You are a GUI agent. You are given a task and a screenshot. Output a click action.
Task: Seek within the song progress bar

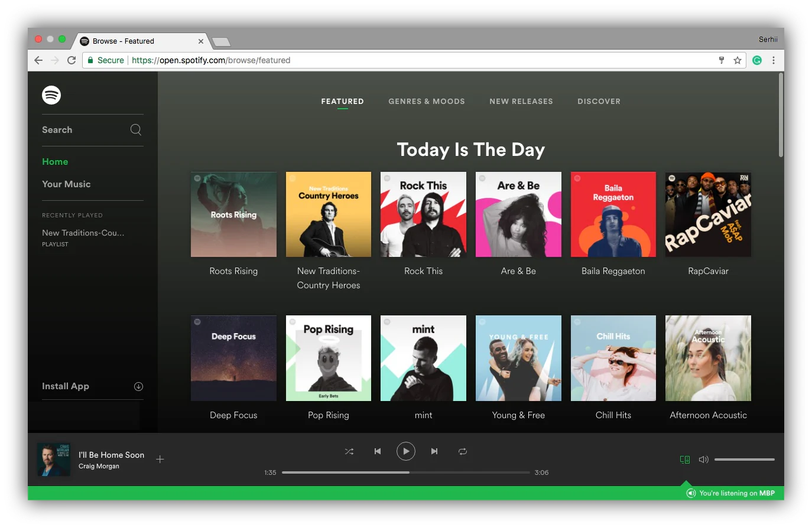click(x=406, y=472)
